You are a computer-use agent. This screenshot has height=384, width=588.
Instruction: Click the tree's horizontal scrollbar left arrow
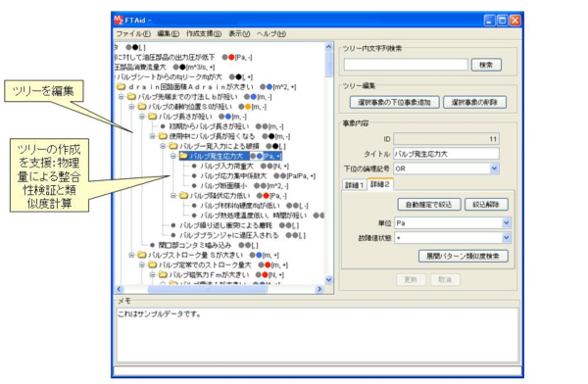[x=119, y=289]
